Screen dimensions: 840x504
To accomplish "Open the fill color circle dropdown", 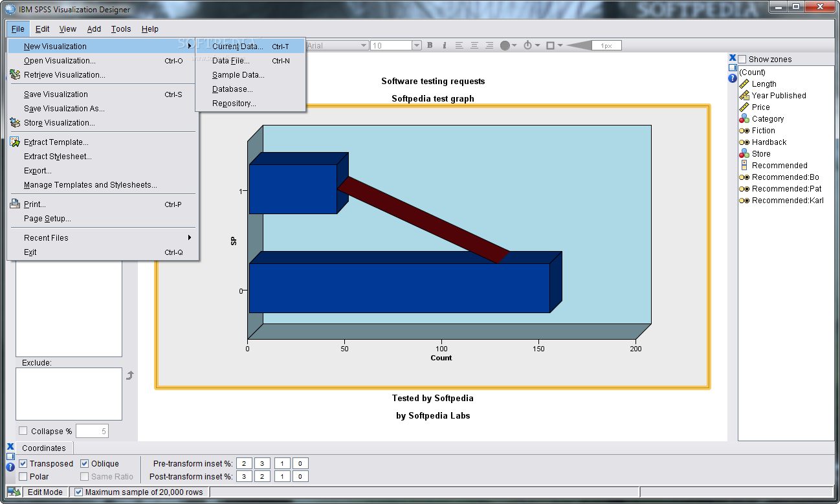I will [x=508, y=45].
